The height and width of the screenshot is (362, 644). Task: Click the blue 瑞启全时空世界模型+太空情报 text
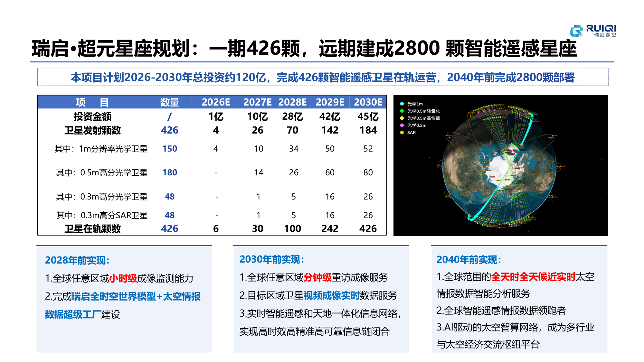[136, 296]
